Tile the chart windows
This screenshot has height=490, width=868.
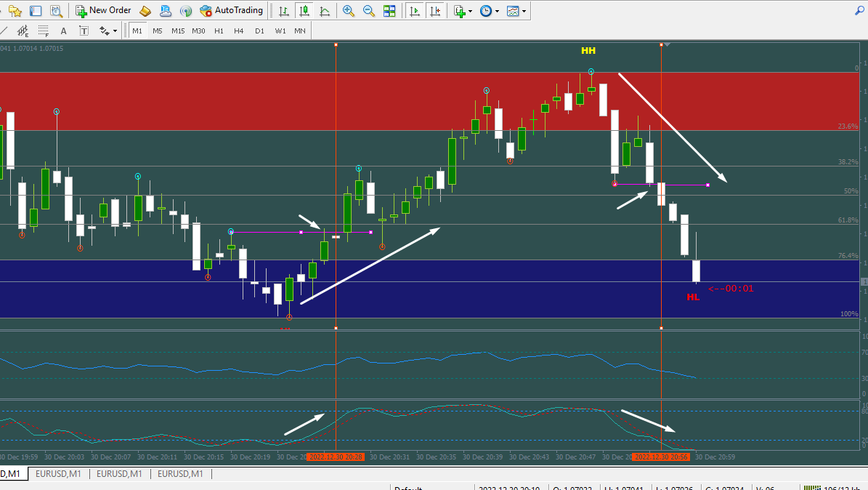(389, 10)
